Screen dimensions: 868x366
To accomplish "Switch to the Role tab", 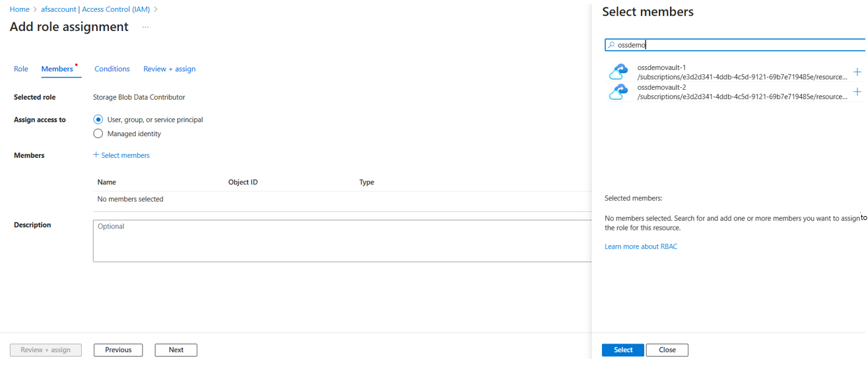I will [x=21, y=69].
